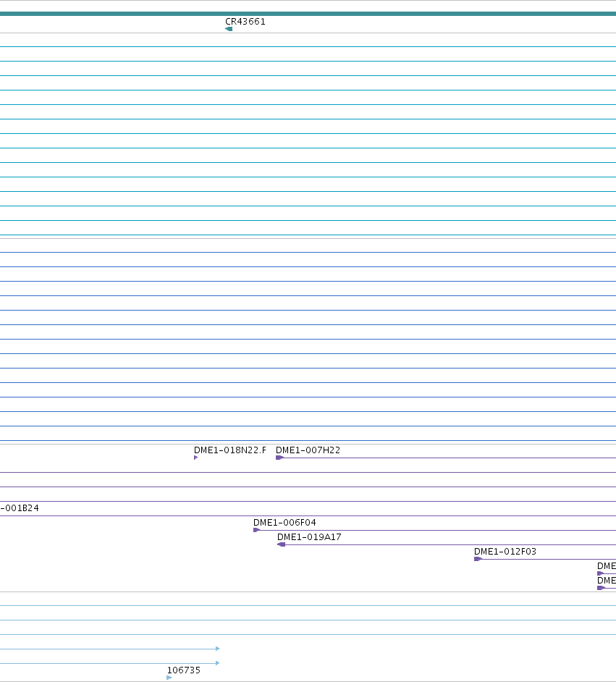Select the DME1-012F03 start arrow glyph

[478, 559]
